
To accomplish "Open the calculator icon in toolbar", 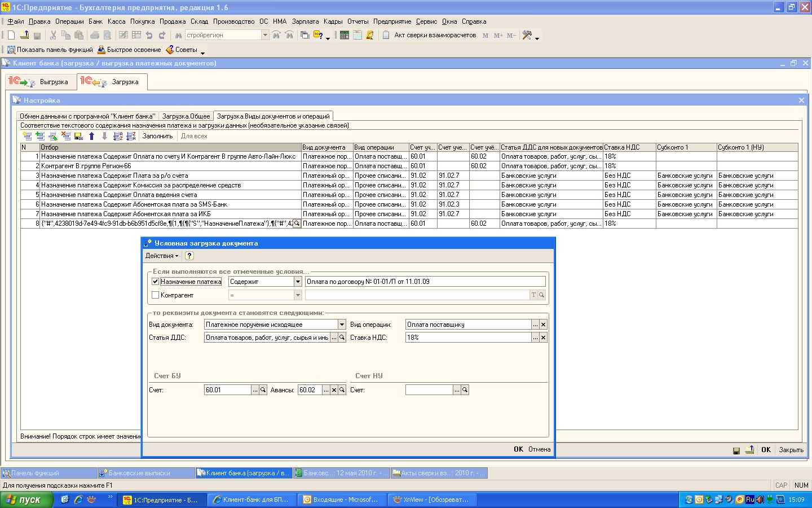I will coord(344,35).
